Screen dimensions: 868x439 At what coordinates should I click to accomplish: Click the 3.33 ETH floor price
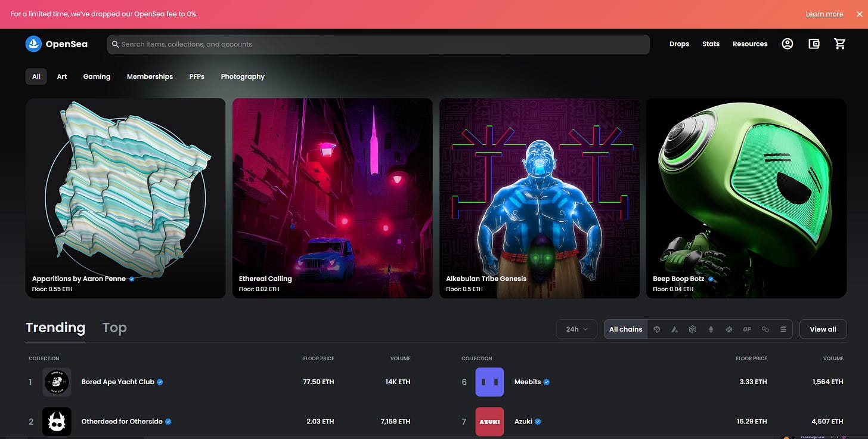tap(754, 382)
